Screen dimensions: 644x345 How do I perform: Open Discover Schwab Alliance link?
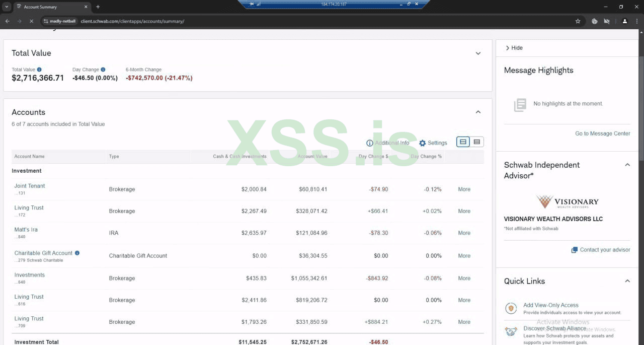point(554,328)
